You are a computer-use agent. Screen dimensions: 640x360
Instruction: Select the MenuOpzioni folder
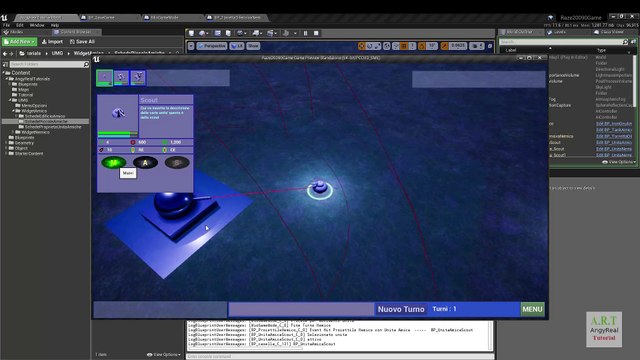click(31, 105)
